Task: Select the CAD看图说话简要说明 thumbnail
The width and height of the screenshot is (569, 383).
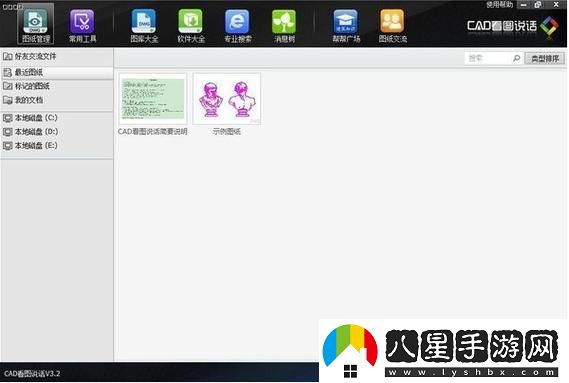Action: (153, 99)
